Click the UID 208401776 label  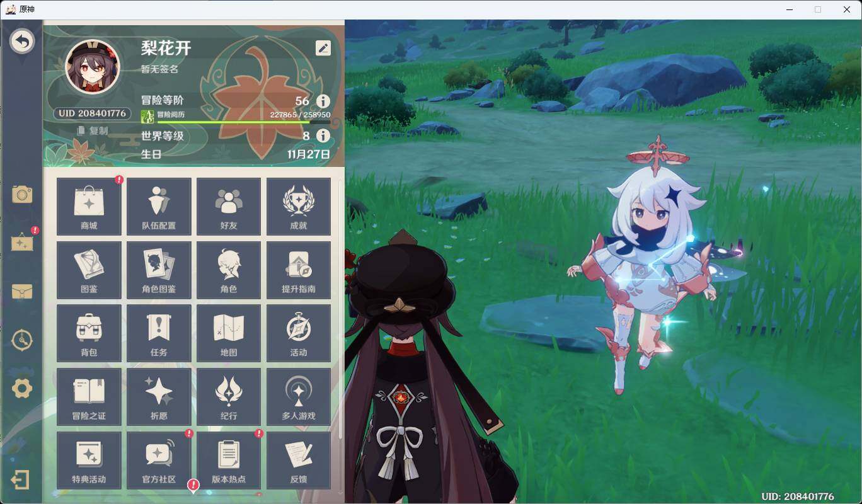tap(93, 114)
